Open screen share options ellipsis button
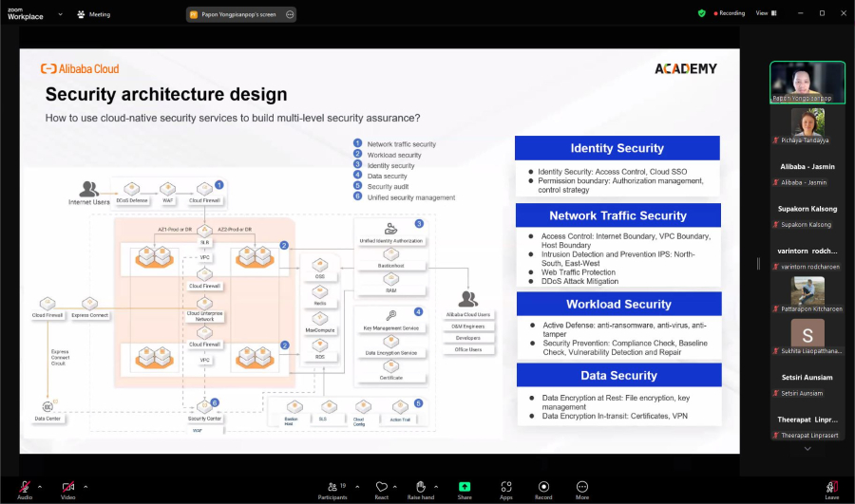This screenshot has width=855, height=504. pyautogui.click(x=290, y=14)
